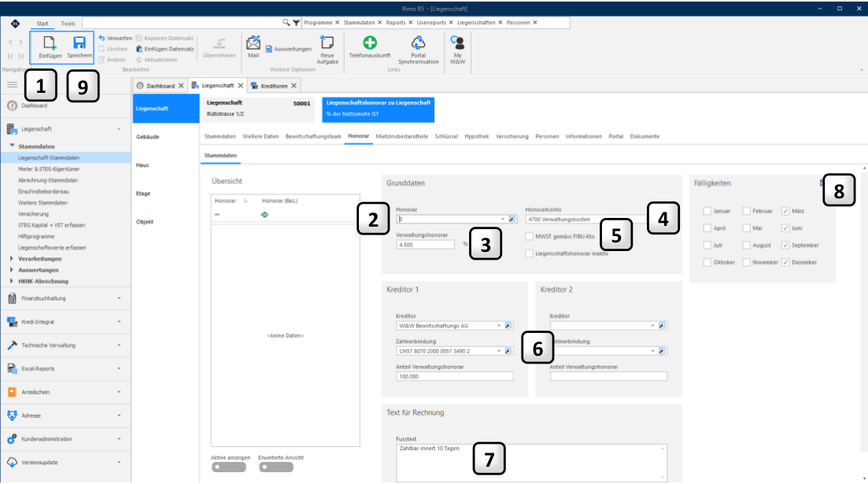Discard changes with Verwerfen
This screenshot has height=484, width=868.
point(115,39)
